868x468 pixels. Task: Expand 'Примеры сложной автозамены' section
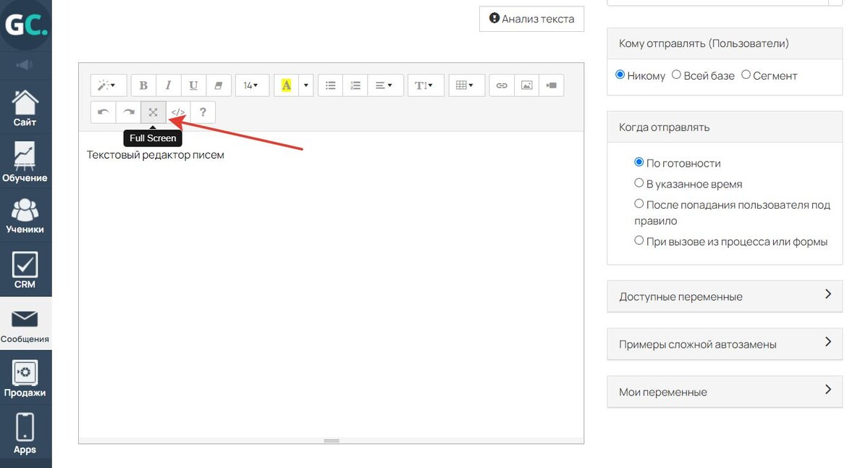[724, 344]
